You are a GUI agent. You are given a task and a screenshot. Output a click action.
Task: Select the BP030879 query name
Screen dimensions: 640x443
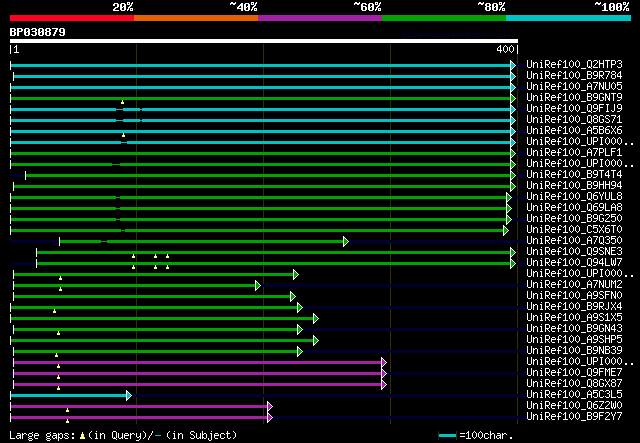coord(38,32)
